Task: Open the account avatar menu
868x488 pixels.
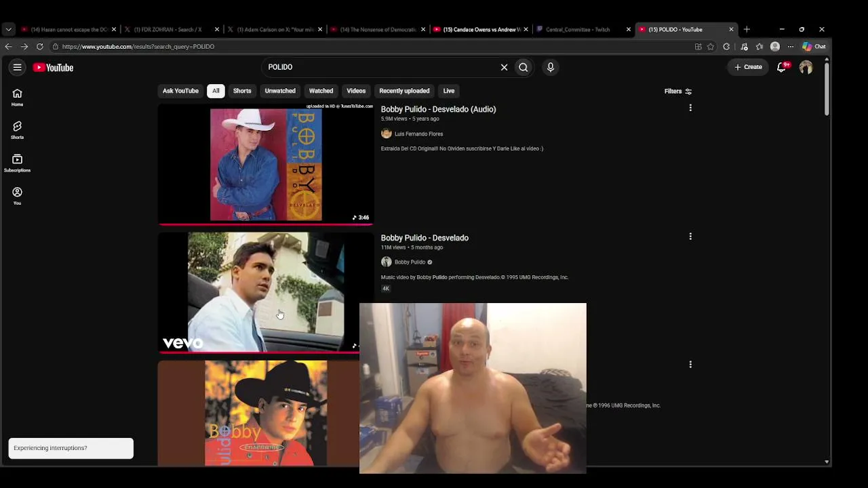Action: (x=806, y=67)
